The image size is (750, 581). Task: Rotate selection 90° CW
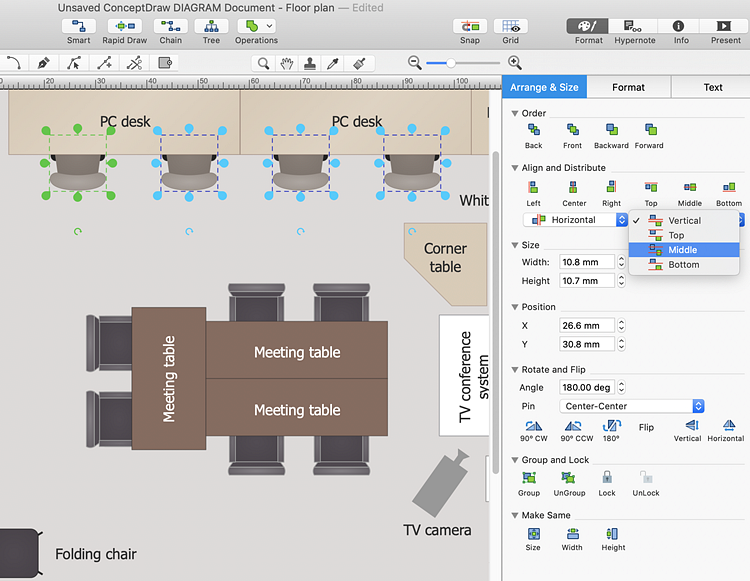tap(533, 426)
